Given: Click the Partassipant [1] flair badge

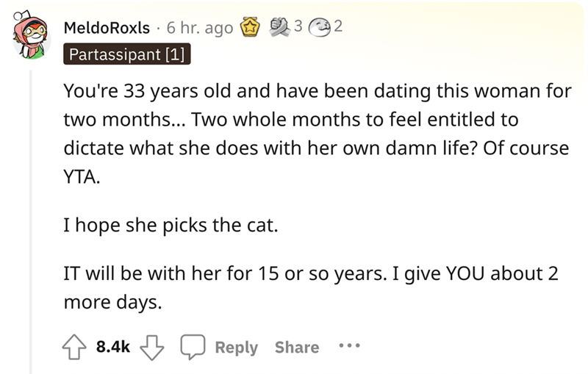Looking at the screenshot, I should 126,54.
